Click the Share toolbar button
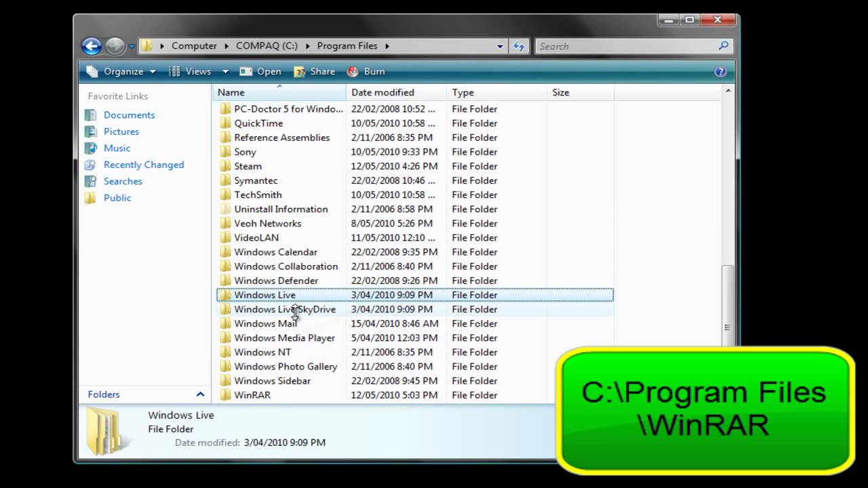868x488 pixels. (x=315, y=71)
